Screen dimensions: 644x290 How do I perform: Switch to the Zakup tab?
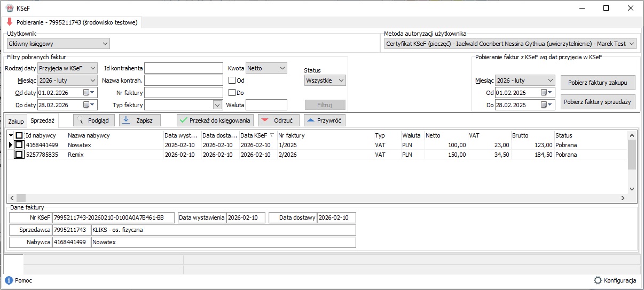click(16, 122)
